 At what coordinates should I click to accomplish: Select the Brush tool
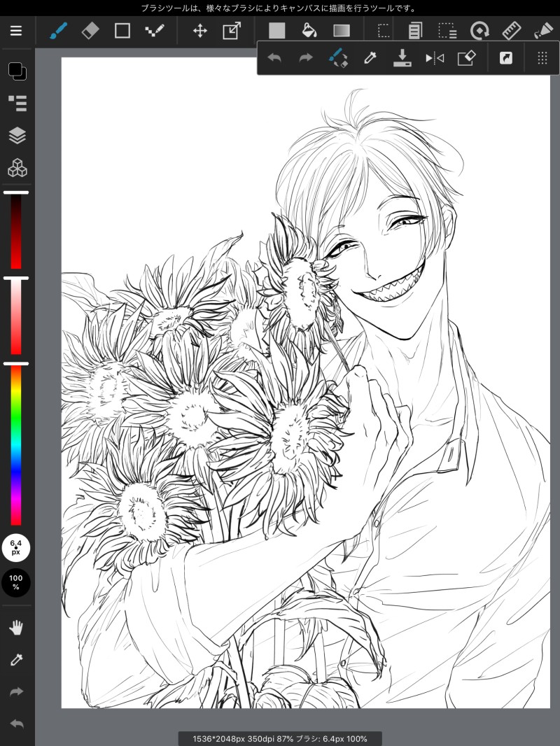[59, 31]
